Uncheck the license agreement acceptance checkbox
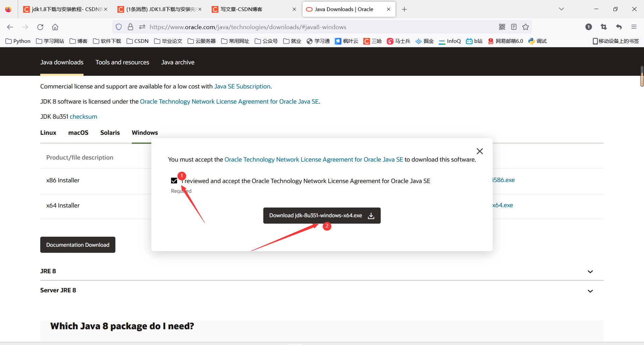The height and width of the screenshot is (345, 644). 174,181
